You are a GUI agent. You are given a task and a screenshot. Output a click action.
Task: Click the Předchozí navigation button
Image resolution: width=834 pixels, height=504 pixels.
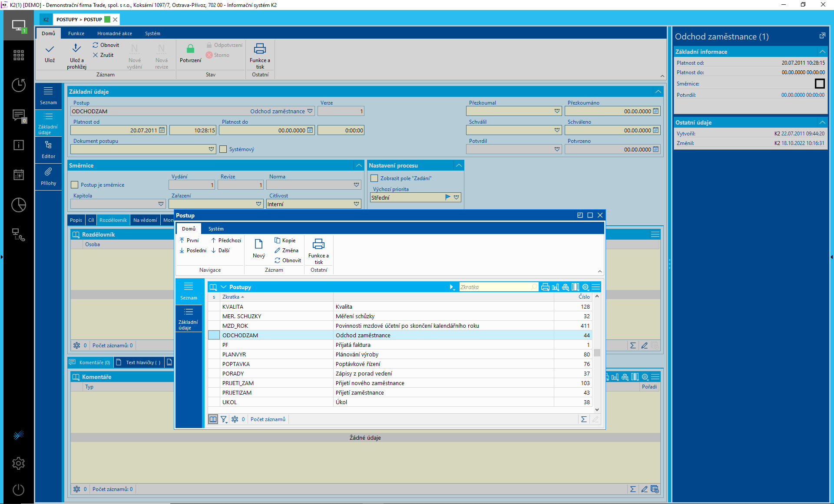(226, 240)
